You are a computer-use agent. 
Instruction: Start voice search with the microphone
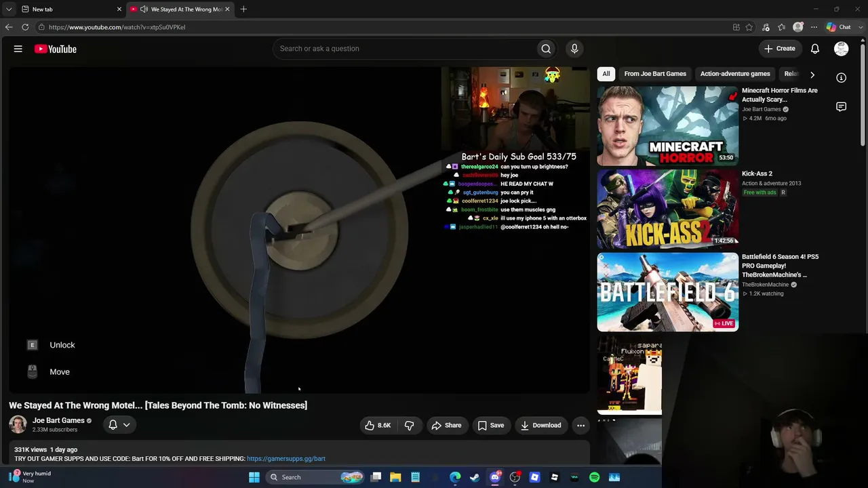point(574,49)
